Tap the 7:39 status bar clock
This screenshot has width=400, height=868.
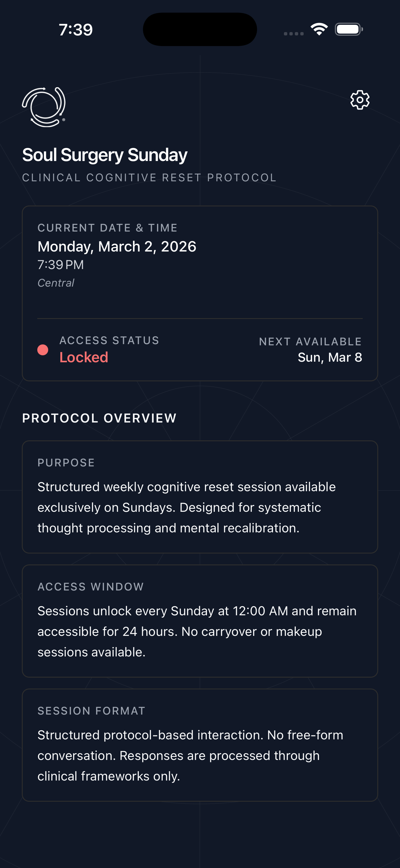(x=75, y=30)
